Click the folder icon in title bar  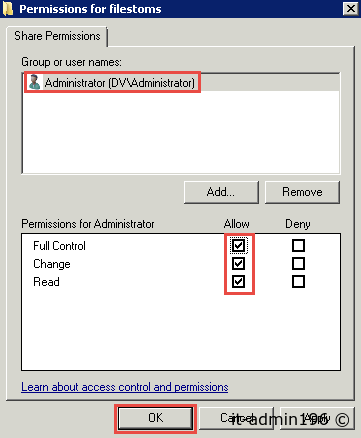coord(7,9)
